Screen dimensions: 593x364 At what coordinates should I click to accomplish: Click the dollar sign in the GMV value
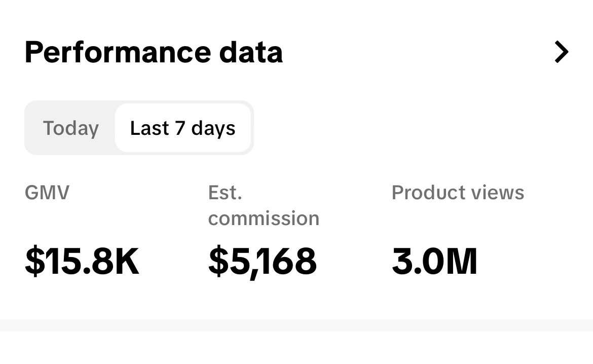[x=34, y=262]
